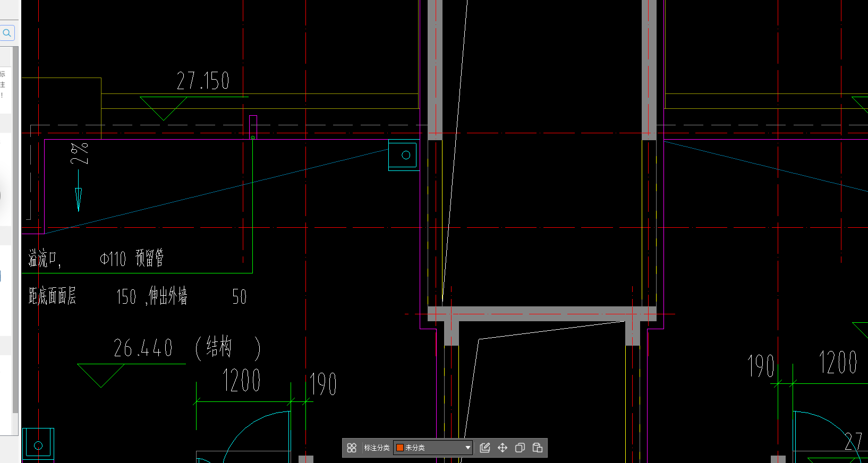868x463 pixels.
Task: Select the 距底面面层 text
Action: pos(52,296)
